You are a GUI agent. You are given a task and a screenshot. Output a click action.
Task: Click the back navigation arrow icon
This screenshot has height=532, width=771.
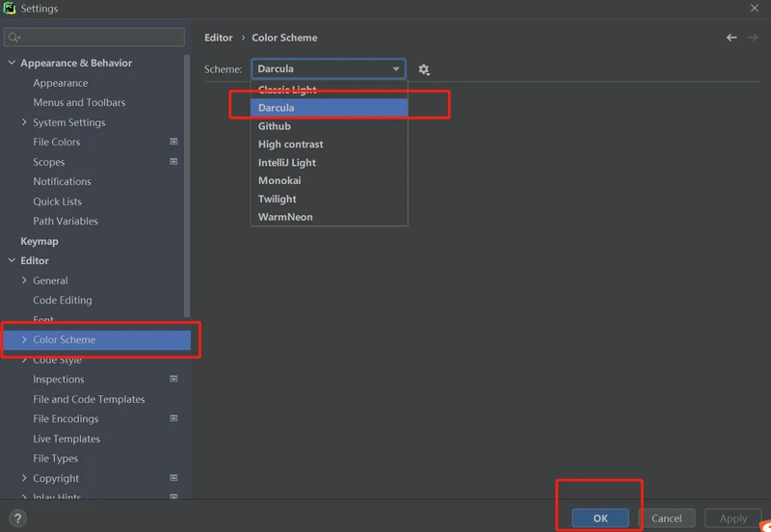(731, 38)
